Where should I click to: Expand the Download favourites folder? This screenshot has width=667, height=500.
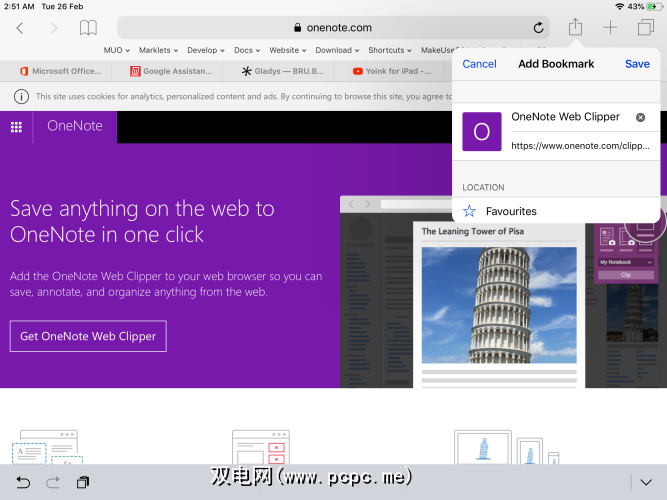(337, 50)
